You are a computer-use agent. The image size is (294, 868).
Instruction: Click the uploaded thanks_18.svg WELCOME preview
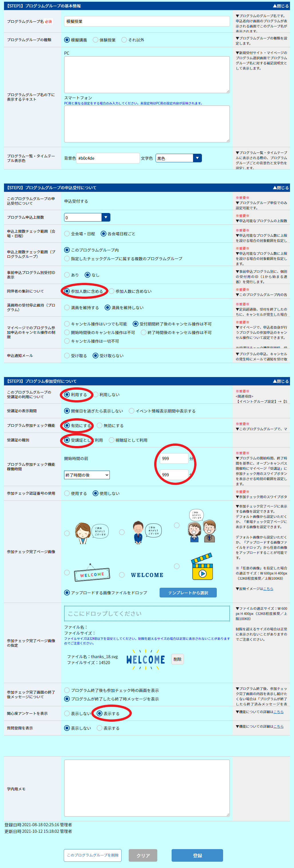point(146,659)
